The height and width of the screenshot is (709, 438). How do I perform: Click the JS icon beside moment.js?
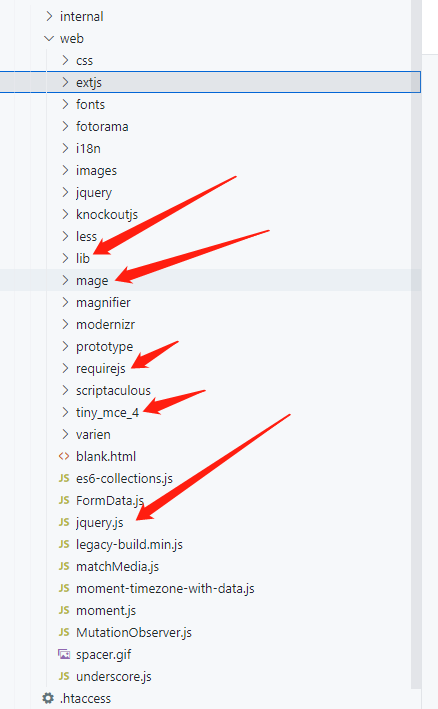[x=64, y=610]
